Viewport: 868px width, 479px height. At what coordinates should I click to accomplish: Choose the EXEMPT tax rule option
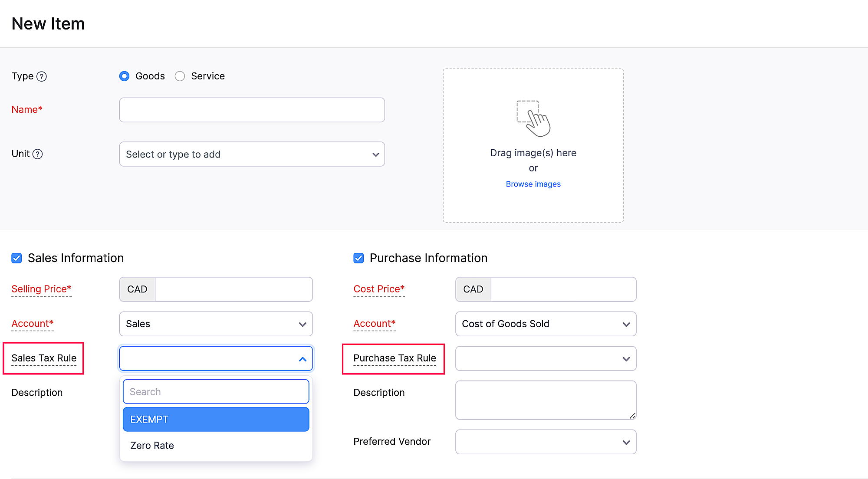(x=216, y=419)
